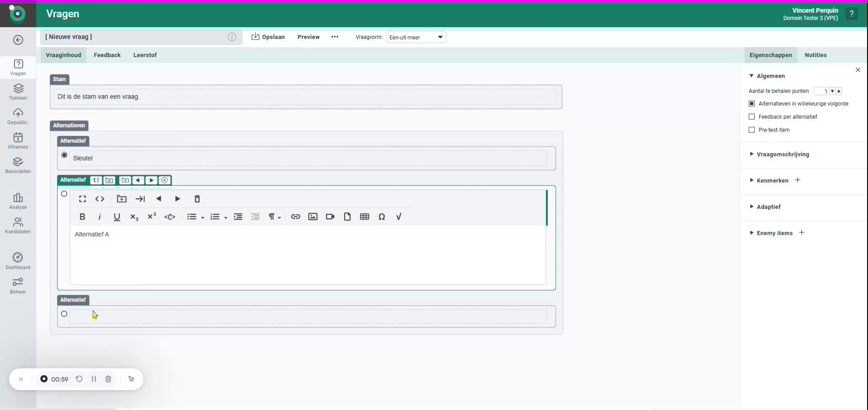Open the Toetsen section in the sidebar
The width and height of the screenshot is (868, 410).
click(18, 92)
